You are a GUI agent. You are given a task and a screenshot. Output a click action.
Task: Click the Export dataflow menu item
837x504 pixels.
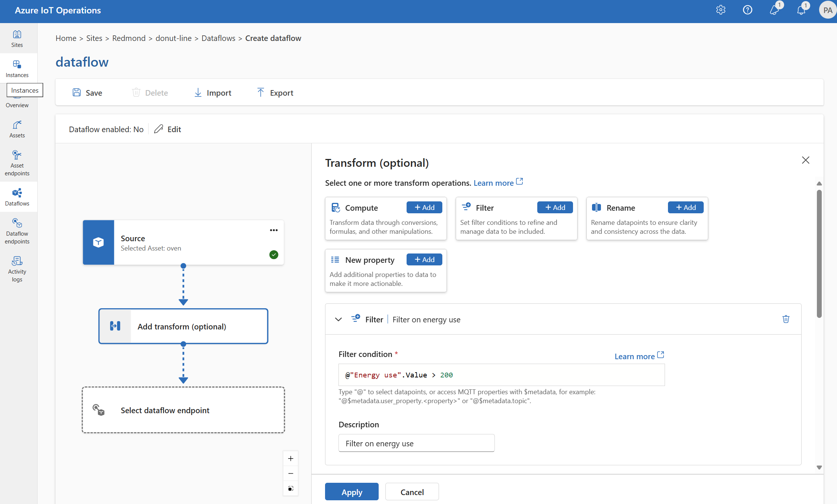[x=274, y=92]
